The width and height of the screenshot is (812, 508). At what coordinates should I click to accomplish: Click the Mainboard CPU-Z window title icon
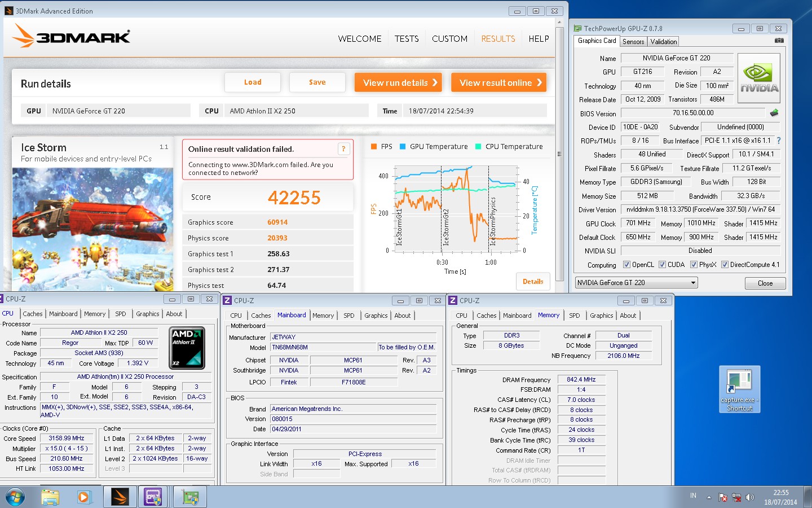(x=227, y=301)
